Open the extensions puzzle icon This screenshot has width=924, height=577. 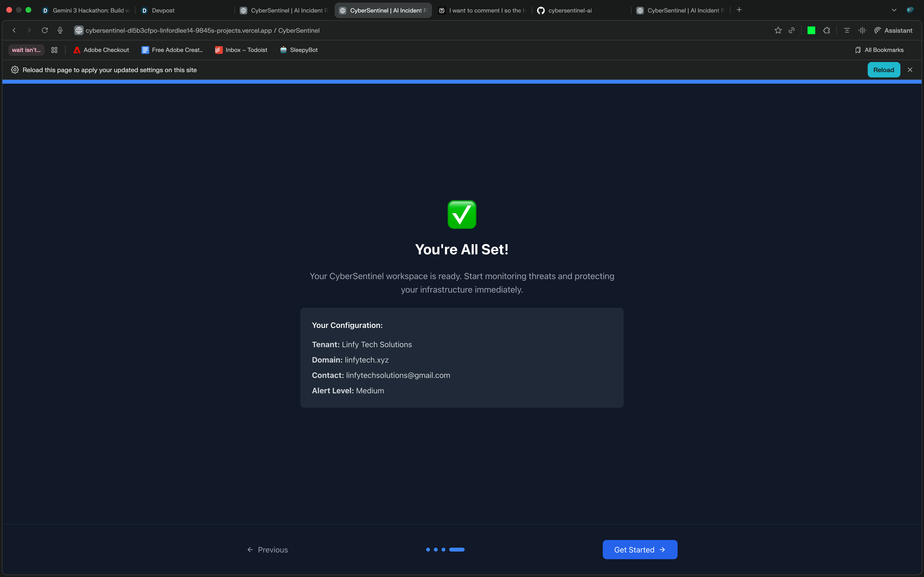[827, 31]
